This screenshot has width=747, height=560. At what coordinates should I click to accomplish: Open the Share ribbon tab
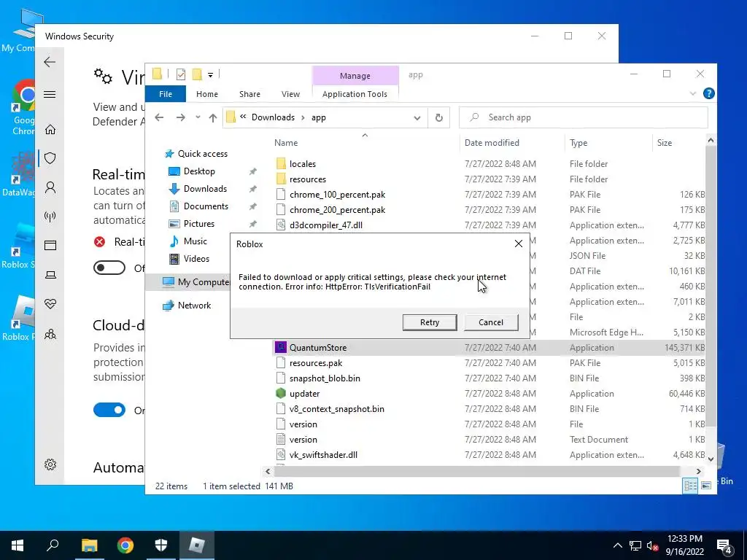tap(249, 94)
